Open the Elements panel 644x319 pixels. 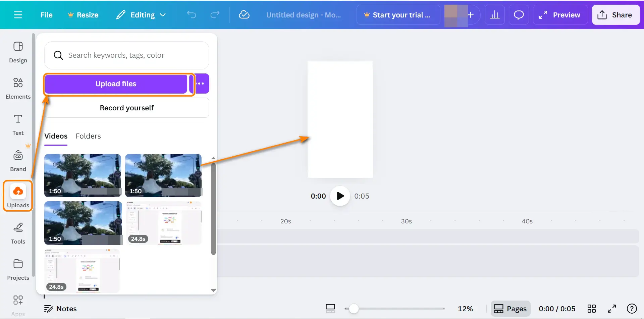point(18,88)
